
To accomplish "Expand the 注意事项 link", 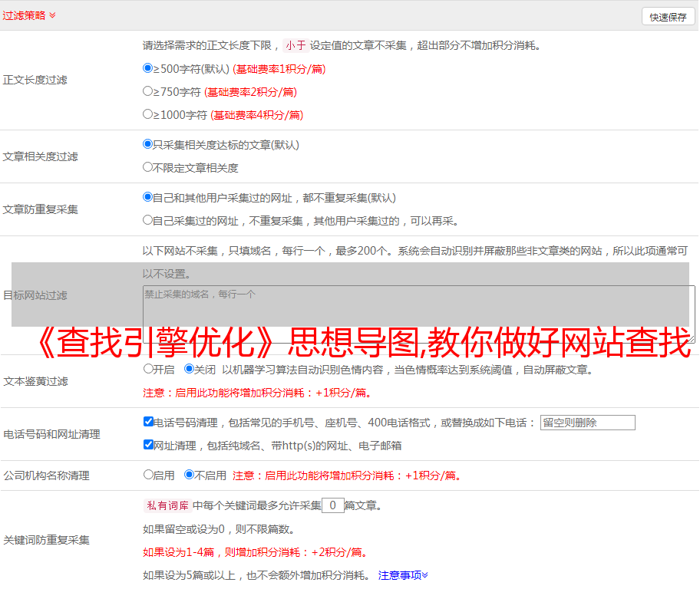I will [x=402, y=575].
